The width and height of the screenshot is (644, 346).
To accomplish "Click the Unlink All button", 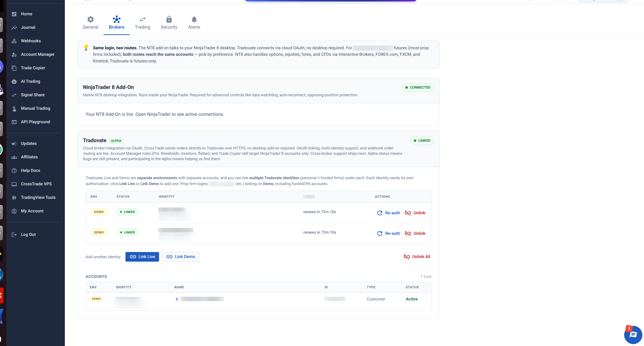I will click(x=417, y=257).
